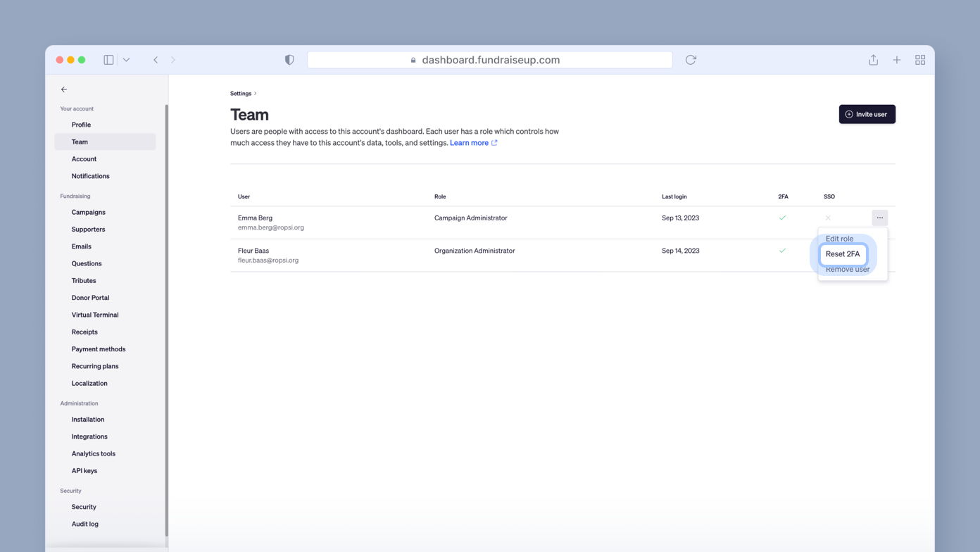Open the sidebar dropdown chevron in browser toolbar

tap(127, 60)
